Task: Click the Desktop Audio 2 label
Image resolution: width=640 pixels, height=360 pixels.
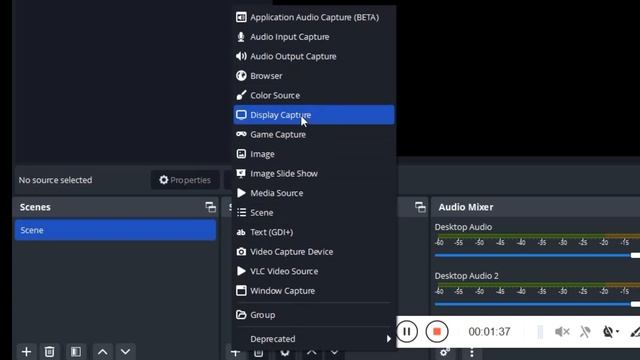Action: [x=467, y=276]
